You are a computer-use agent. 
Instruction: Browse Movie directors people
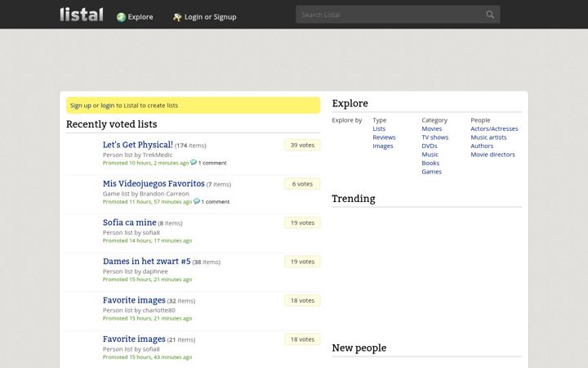(x=492, y=155)
